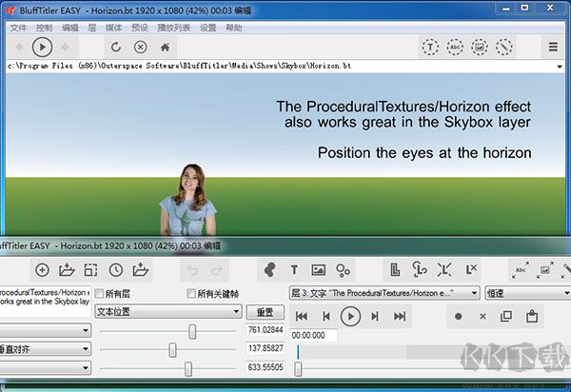The height and width of the screenshot is (392, 571).
Task: Click the Home icon in top toolbar
Action: pos(166,47)
